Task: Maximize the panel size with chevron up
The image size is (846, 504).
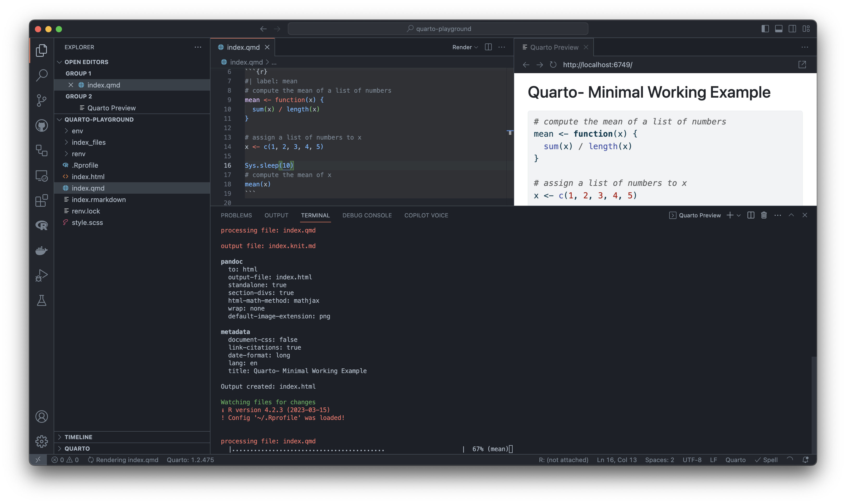Action: (791, 215)
